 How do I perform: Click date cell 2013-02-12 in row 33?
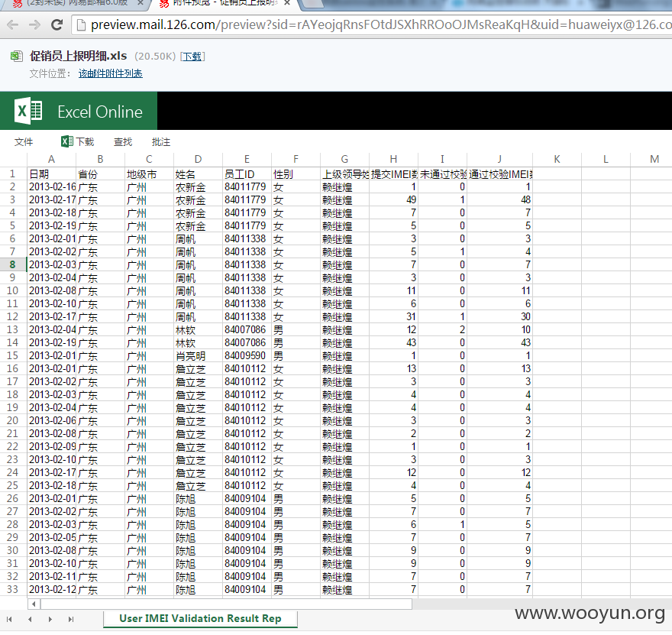(51, 590)
